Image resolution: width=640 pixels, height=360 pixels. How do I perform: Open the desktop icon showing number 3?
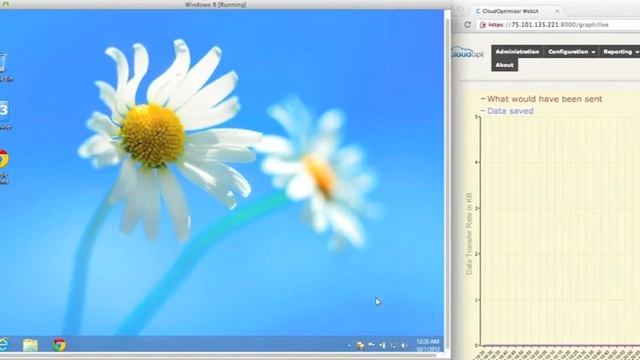(x=4, y=115)
